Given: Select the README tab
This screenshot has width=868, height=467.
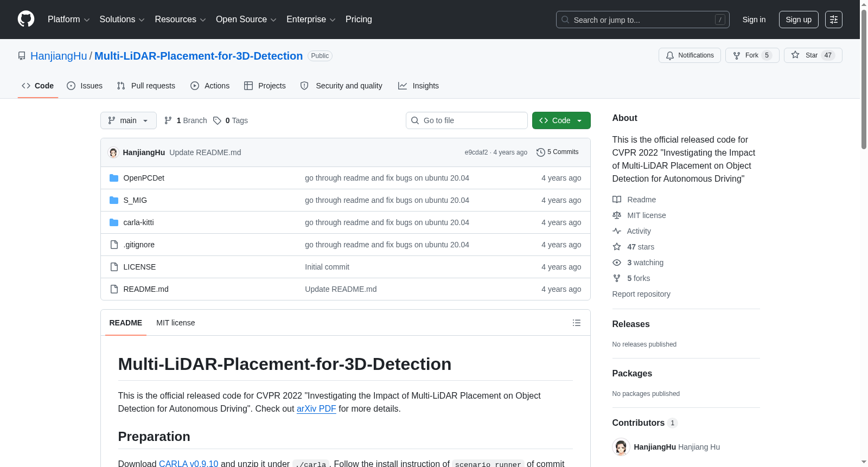Looking at the screenshot, I should pos(126,323).
